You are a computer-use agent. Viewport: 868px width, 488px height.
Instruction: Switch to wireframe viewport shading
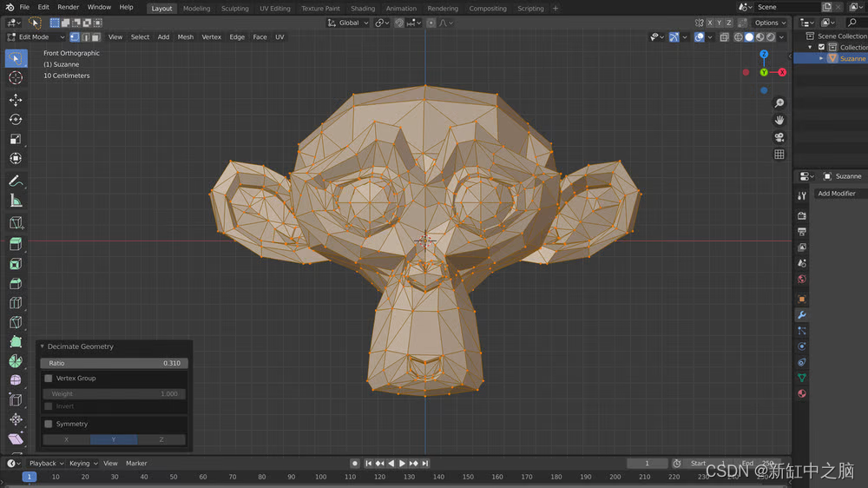[x=739, y=37]
